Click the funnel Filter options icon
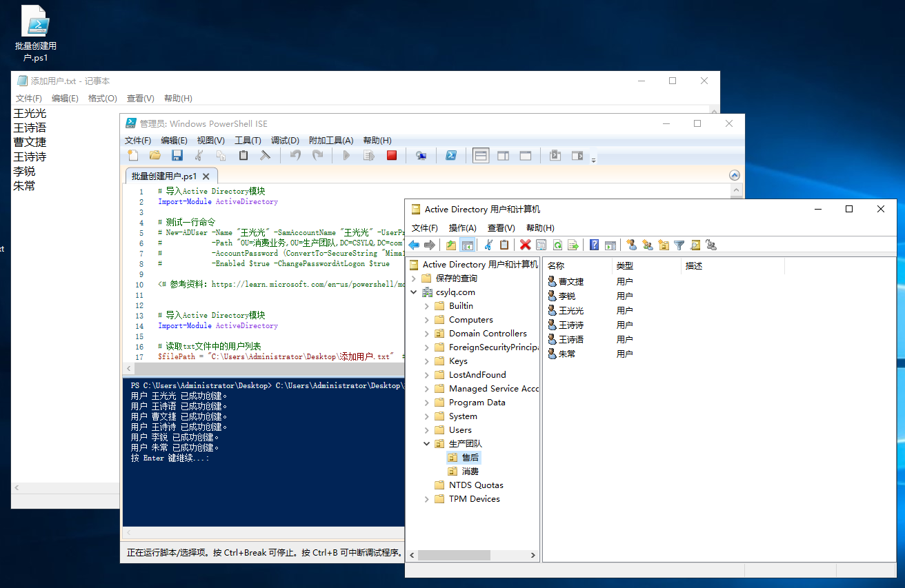Screen dimensions: 905x588 tap(679, 245)
